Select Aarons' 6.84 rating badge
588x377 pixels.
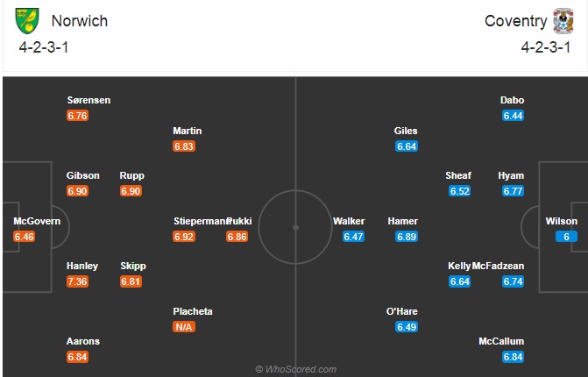[x=78, y=357]
